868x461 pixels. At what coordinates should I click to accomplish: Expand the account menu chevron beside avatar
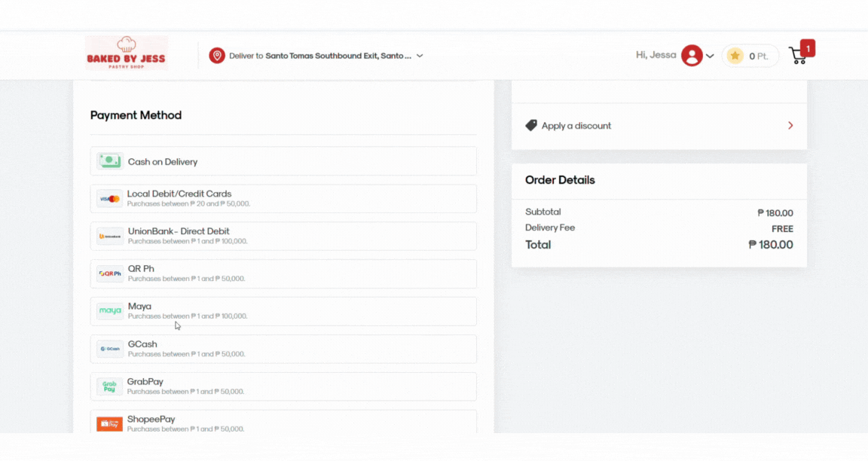pos(710,56)
